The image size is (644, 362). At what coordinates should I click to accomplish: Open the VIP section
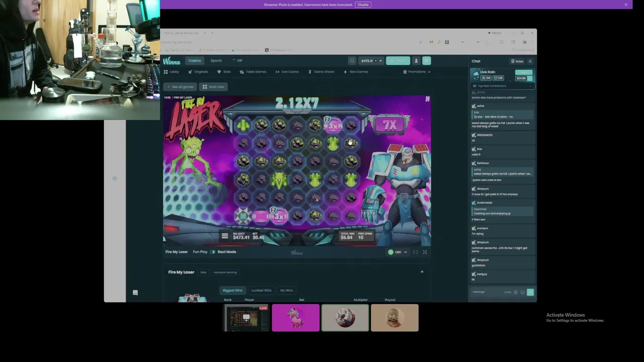pos(237,60)
